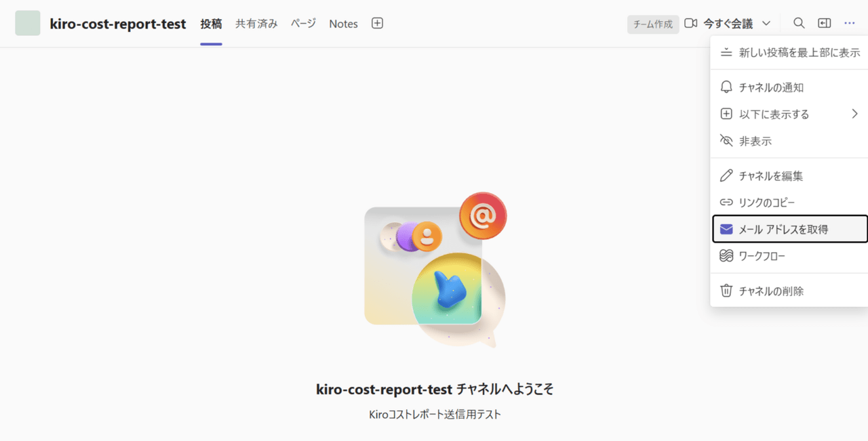Start a meeting with 今すぐ会議
This screenshot has height=441, width=868.
pyautogui.click(x=728, y=24)
